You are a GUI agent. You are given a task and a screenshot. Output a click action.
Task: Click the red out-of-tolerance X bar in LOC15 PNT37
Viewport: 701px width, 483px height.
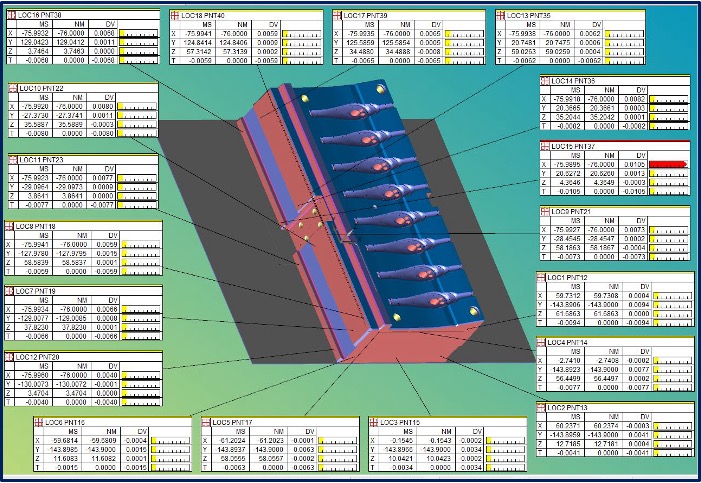click(x=668, y=165)
